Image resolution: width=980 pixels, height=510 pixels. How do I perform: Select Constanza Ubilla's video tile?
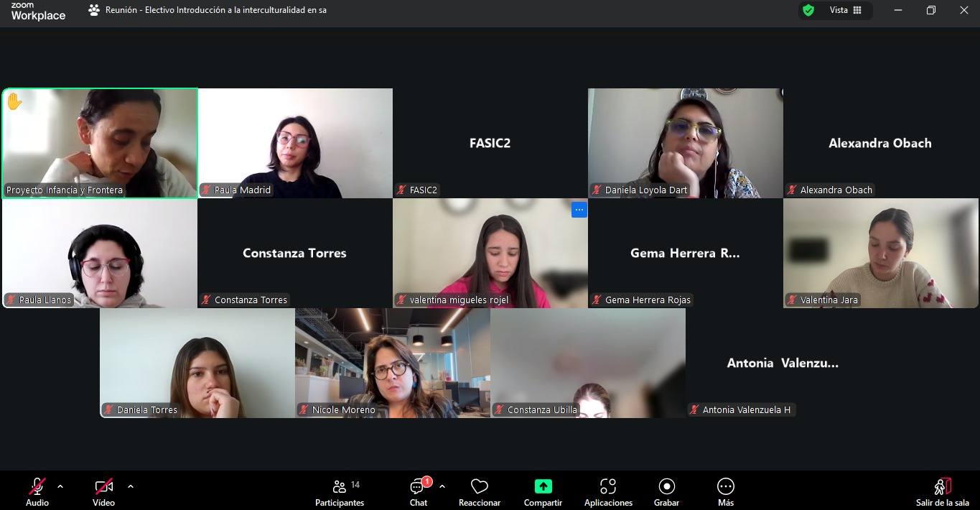click(x=588, y=363)
